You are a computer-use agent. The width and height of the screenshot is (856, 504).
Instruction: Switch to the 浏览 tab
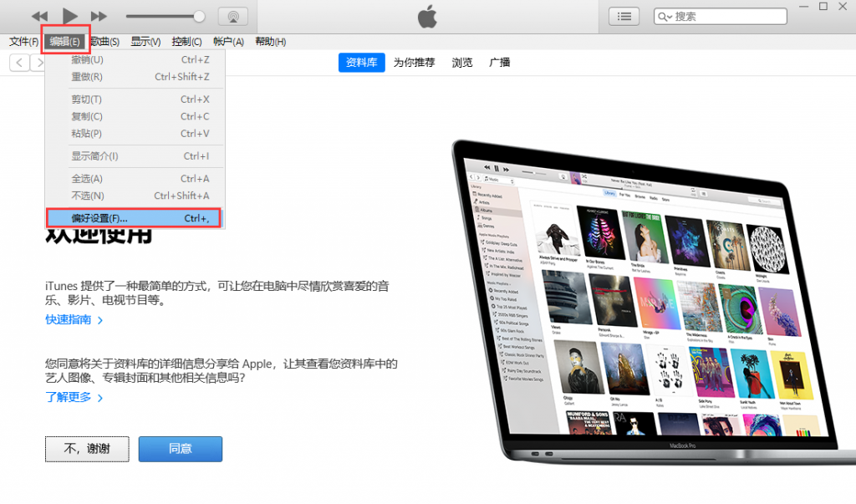[x=461, y=62]
